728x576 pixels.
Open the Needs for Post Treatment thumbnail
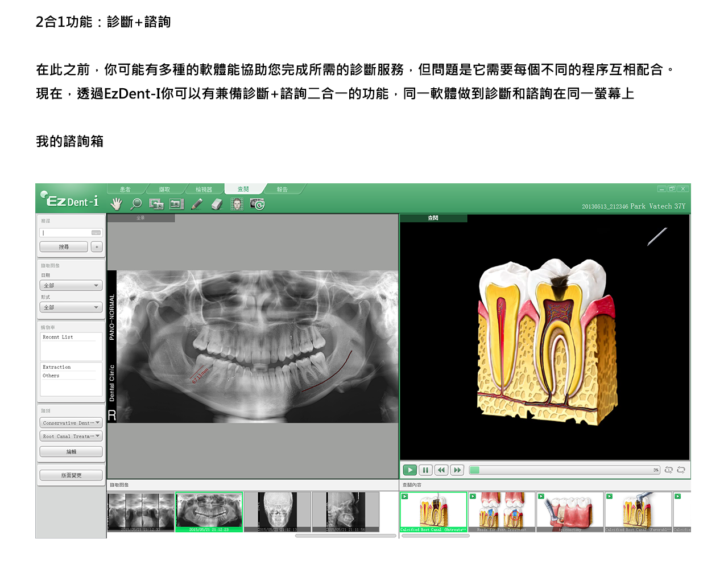tap(502, 512)
